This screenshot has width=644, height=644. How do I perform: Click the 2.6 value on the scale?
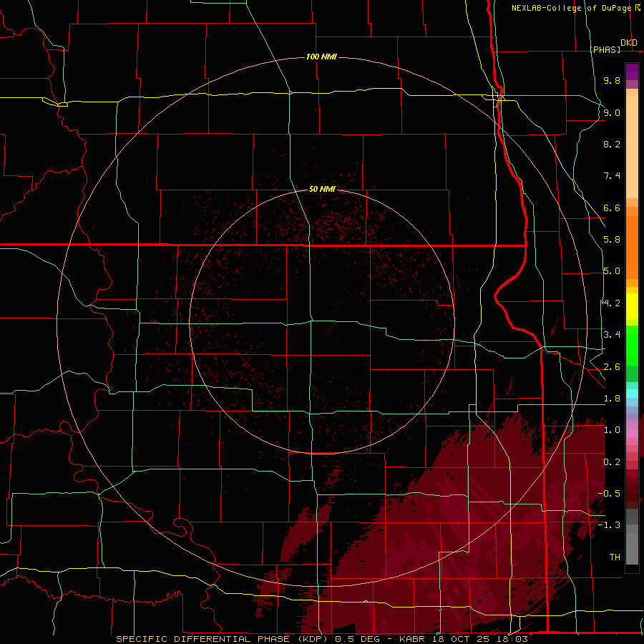click(612, 367)
